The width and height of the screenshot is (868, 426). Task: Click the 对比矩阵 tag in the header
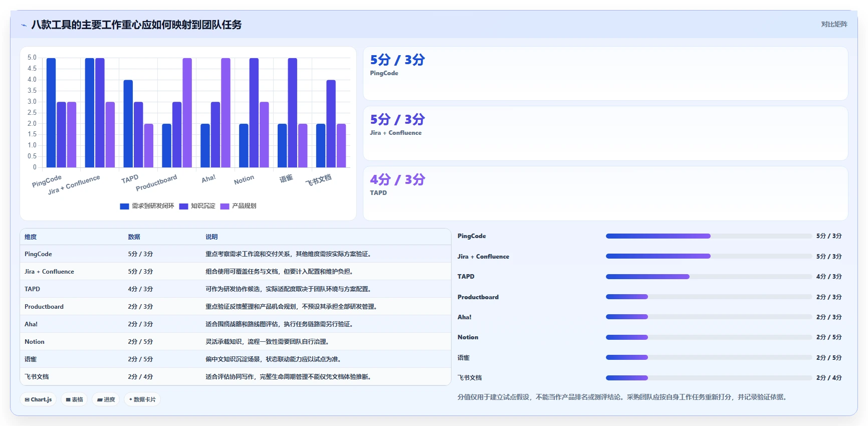click(x=834, y=24)
